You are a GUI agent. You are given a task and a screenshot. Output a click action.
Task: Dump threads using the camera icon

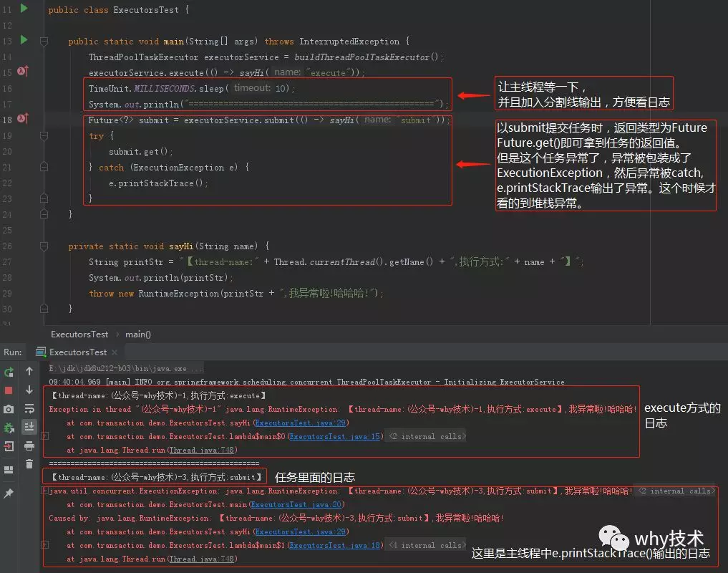9,409
